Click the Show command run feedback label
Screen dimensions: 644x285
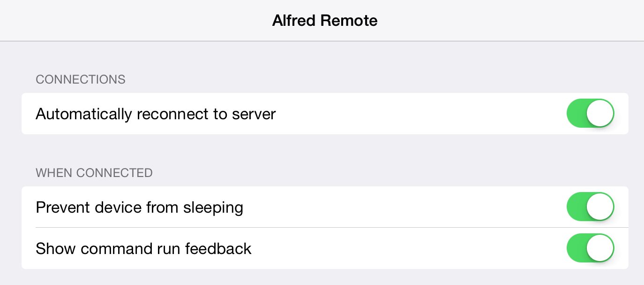pyautogui.click(x=144, y=248)
